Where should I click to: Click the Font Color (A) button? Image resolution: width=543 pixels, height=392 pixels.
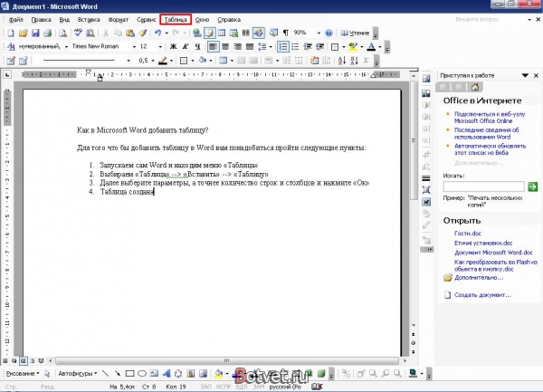coord(371,46)
